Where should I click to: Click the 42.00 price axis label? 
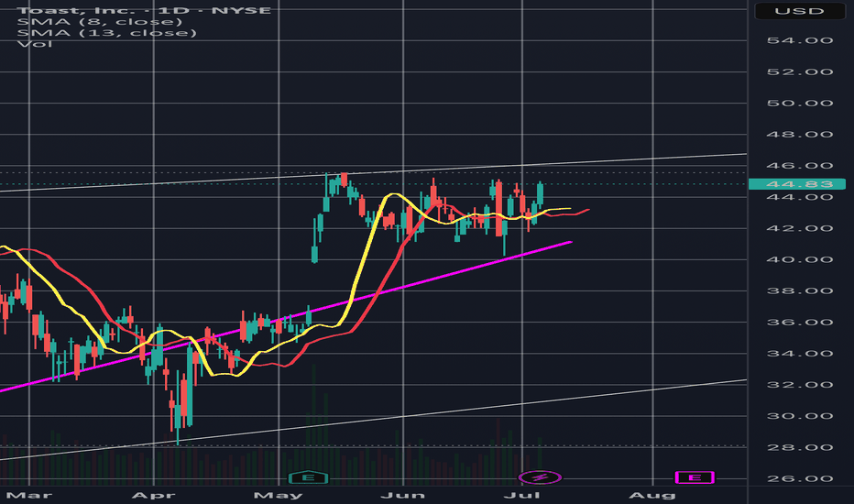(800, 228)
